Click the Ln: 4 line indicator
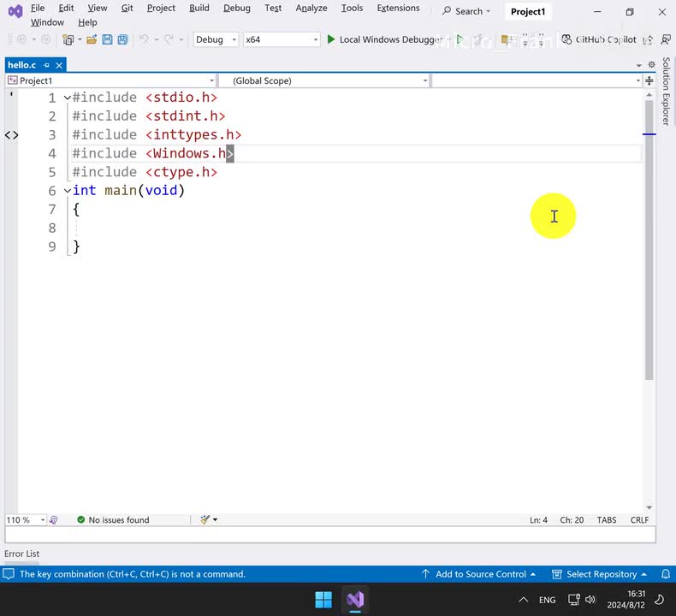 click(538, 520)
